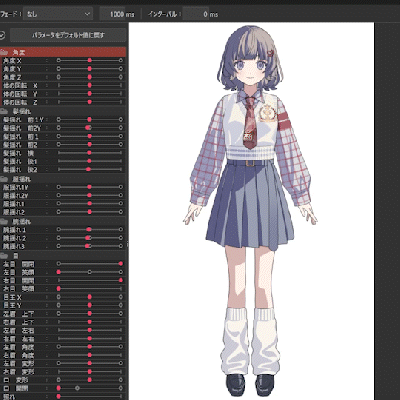This screenshot has width=400, height=400.
Task: Click the パラメータをデフォルト値に戻す button
Action: pos(68,35)
